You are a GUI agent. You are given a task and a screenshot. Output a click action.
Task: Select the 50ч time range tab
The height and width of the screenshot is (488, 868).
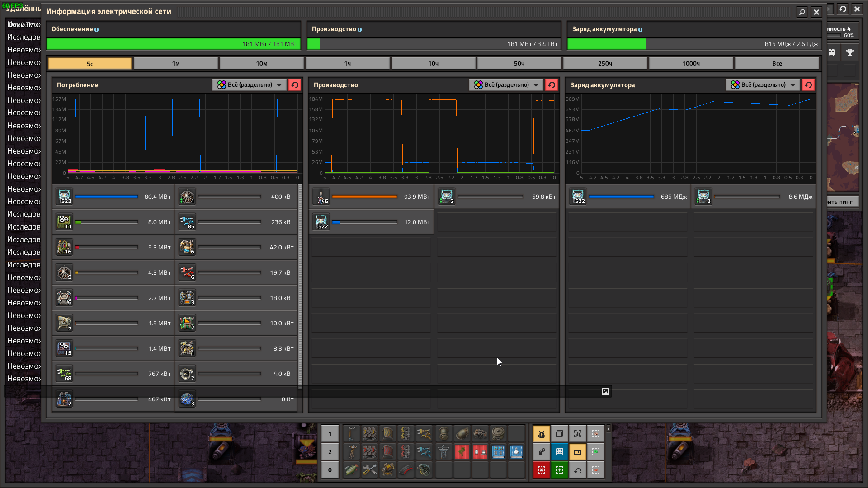(x=519, y=63)
